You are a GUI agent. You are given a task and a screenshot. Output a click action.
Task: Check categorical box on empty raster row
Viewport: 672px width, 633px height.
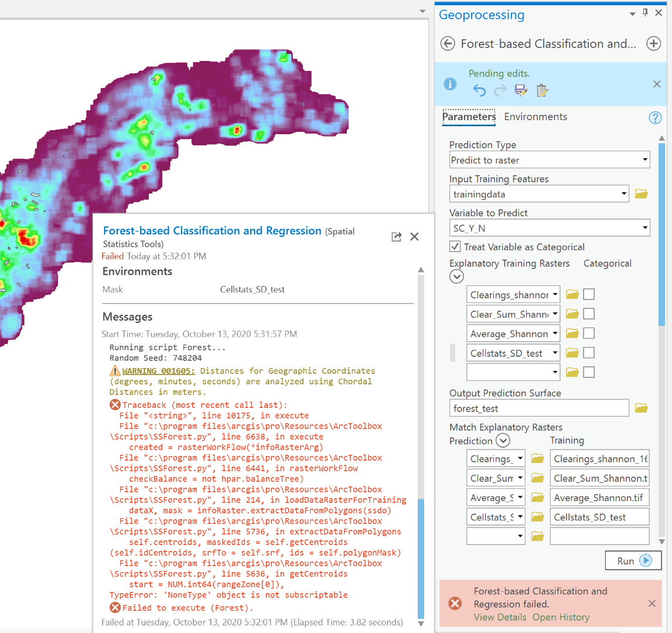[x=589, y=372]
